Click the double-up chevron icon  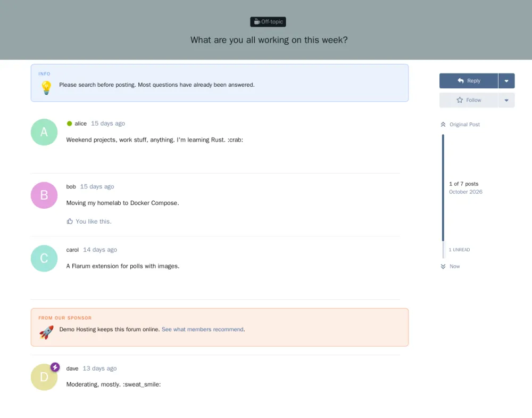[x=443, y=125]
